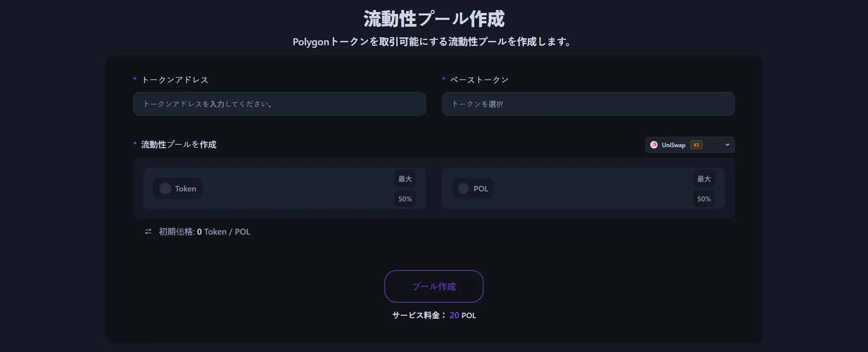Screen dimensions: 868x352
Task: Click the プール作成 button
Action: (434, 286)
